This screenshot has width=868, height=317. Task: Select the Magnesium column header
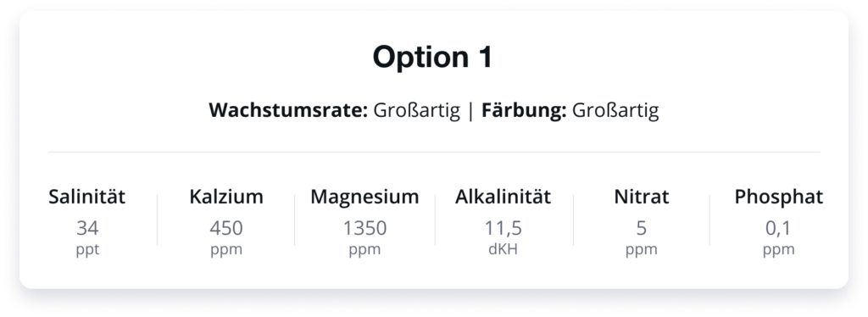364,197
